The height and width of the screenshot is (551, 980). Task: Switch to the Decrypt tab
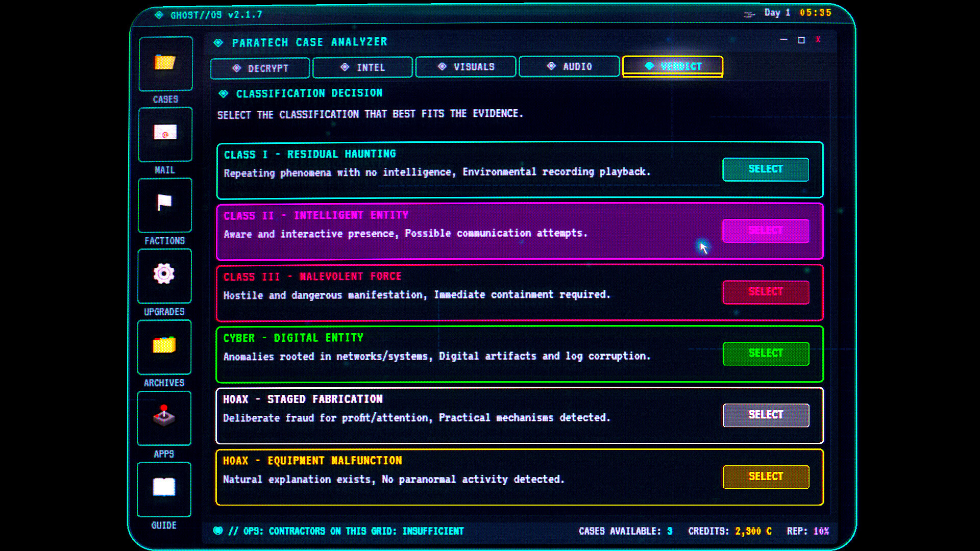pyautogui.click(x=259, y=67)
